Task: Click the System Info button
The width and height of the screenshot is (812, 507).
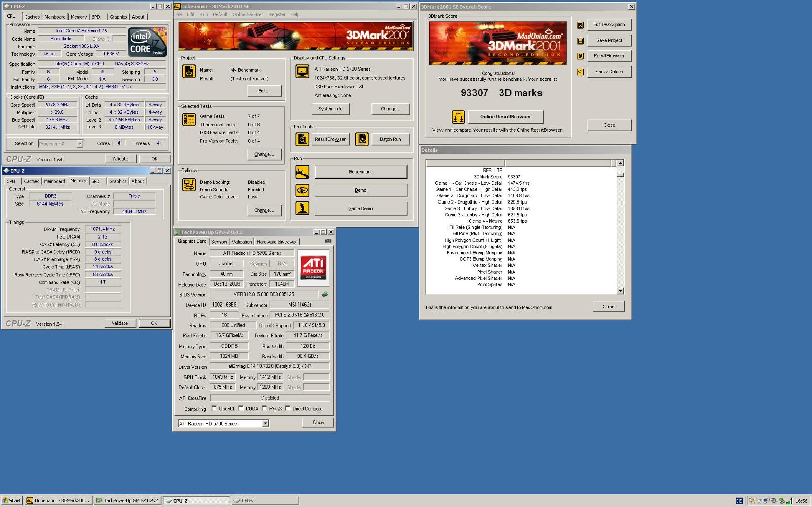Action: coord(330,109)
